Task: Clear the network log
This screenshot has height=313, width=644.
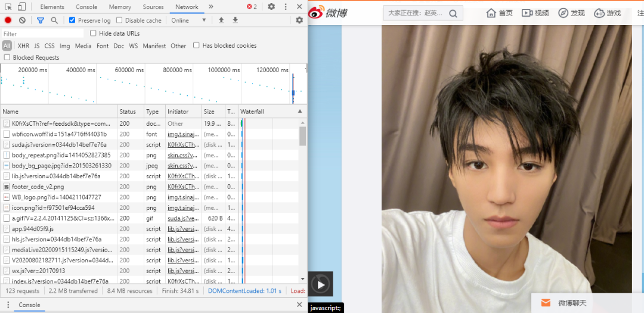Action: pyautogui.click(x=22, y=20)
